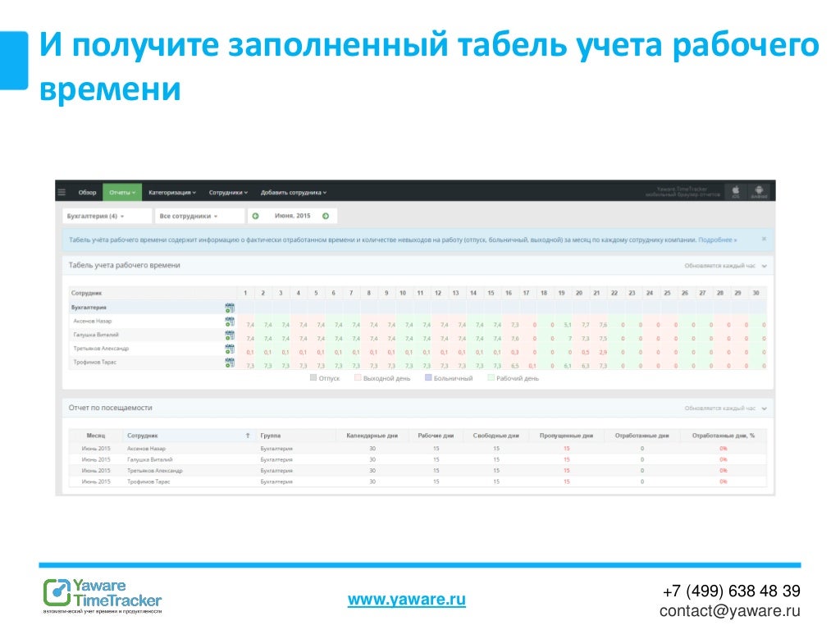Sort by Отработанные дни, % column
The width and height of the screenshot is (840, 630).
coord(724,436)
